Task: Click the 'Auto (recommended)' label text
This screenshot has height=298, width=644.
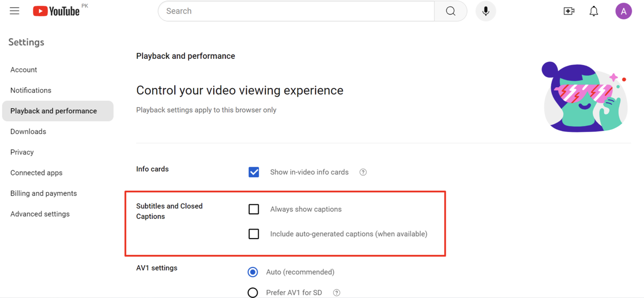Action: click(300, 272)
